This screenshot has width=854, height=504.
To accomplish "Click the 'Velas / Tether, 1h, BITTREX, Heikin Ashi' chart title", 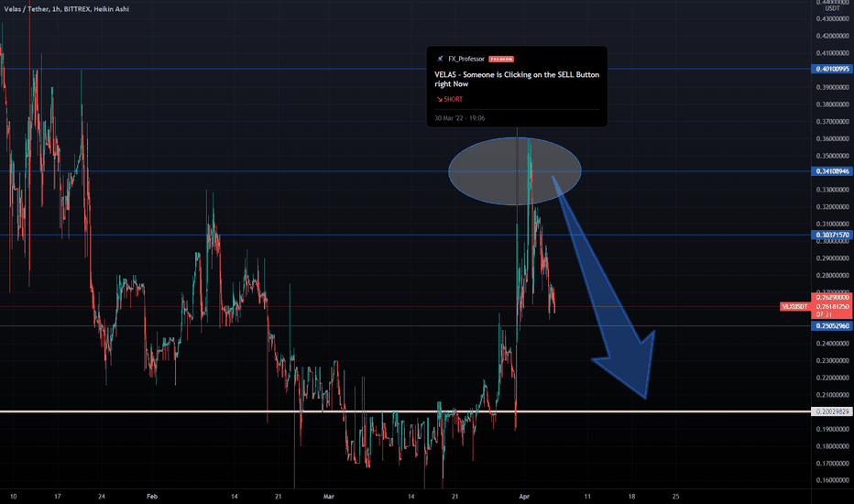I will tap(67, 9).
